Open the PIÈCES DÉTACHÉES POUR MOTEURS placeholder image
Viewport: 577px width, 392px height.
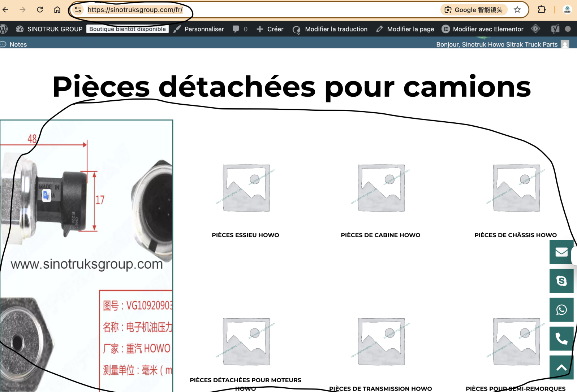pyautogui.click(x=246, y=341)
